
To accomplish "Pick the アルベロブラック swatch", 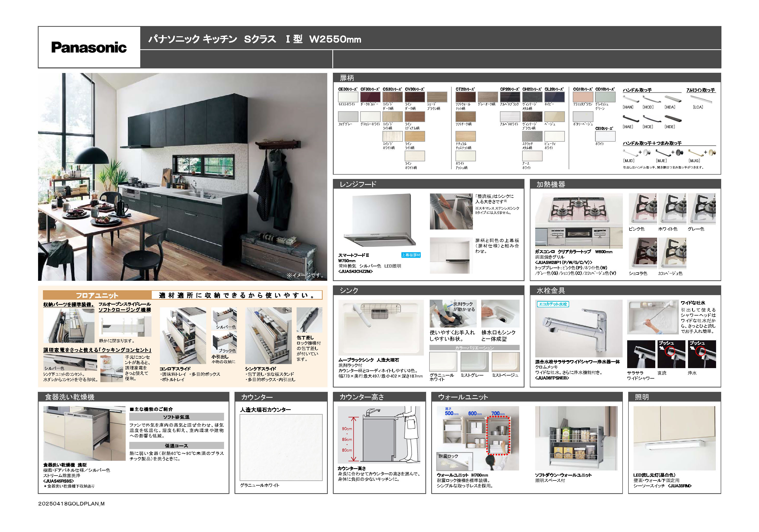I will tap(510, 97).
